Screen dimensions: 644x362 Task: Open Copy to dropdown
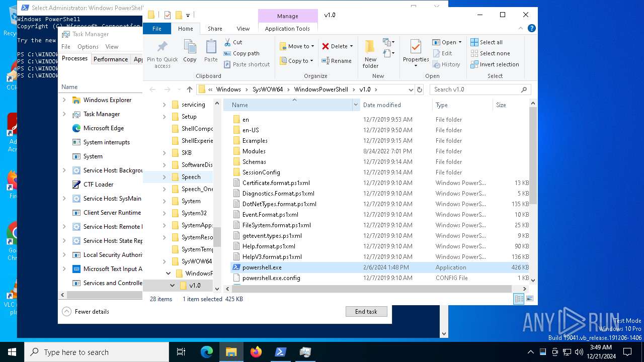297,61
